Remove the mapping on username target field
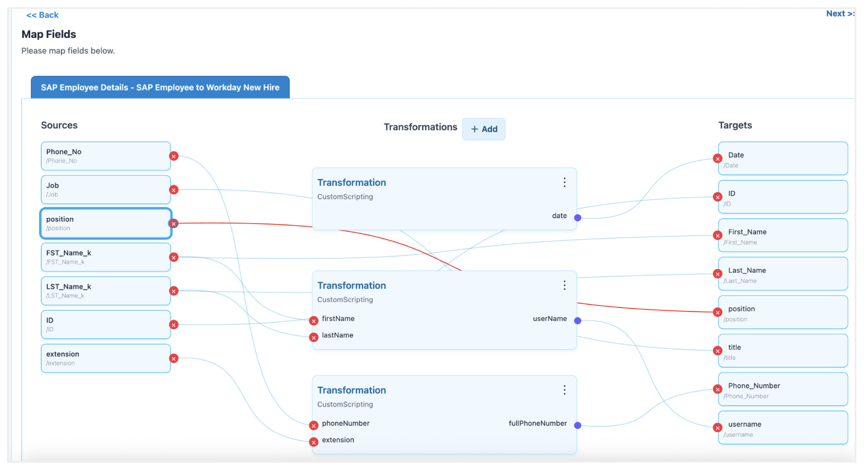The width and height of the screenshot is (868, 476). [718, 427]
